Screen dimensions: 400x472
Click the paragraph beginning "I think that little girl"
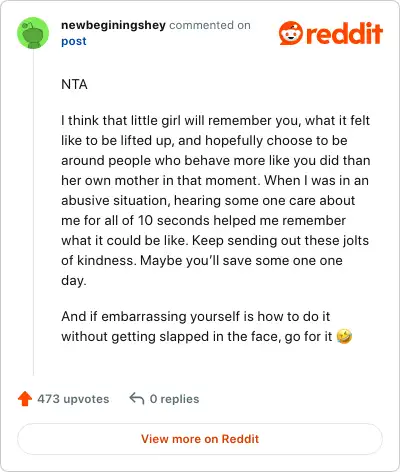[x=216, y=200]
